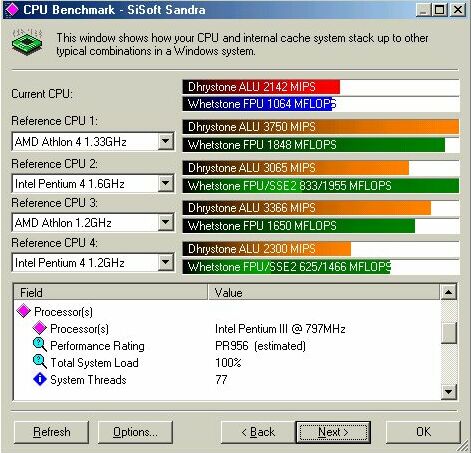Open the Reference CPU 4 dropdown arrow

(165, 262)
